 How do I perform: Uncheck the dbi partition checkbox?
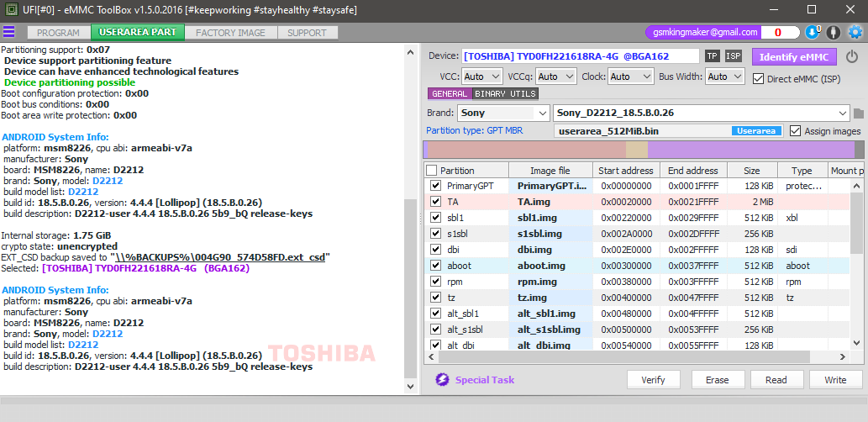pos(435,250)
